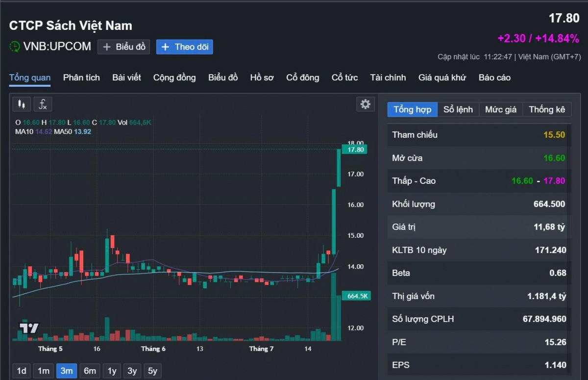Select the 3m chart range

tap(67, 371)
